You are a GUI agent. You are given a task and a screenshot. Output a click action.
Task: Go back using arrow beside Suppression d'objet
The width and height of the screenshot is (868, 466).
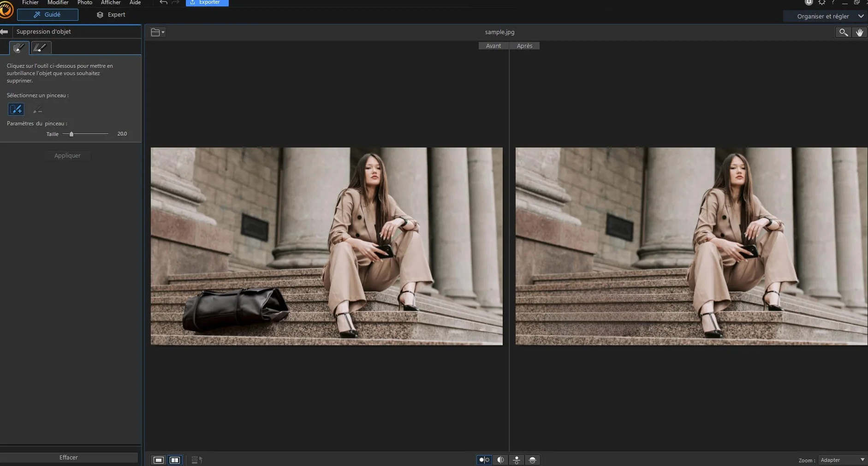(4, 31)
